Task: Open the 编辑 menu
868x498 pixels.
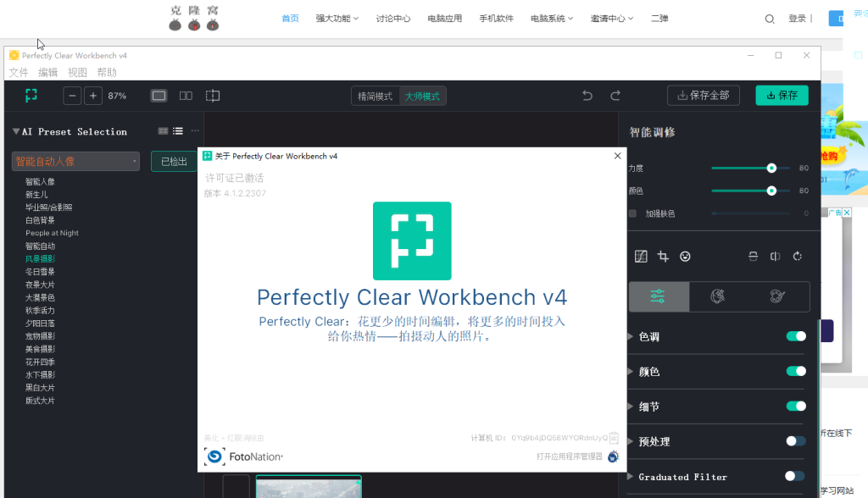Action: pos(47,73)
